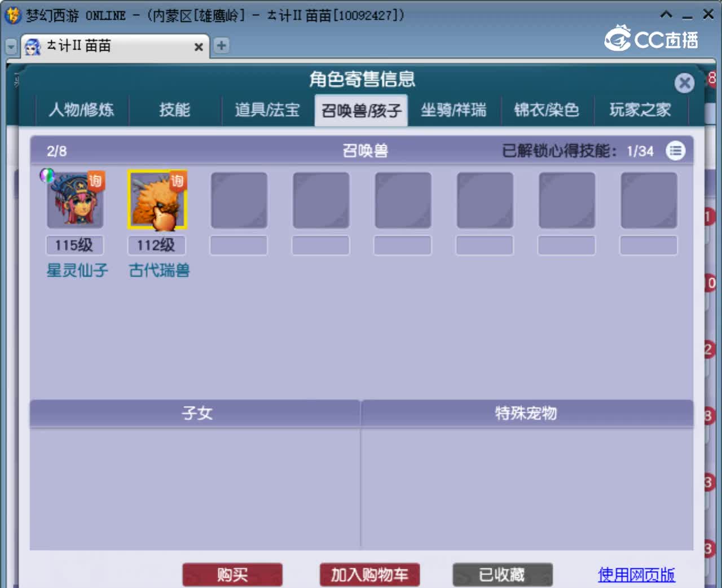Click the 询 badge on 古代瑞兽
This screenshot has height=588, width=722.
[178, 181]
